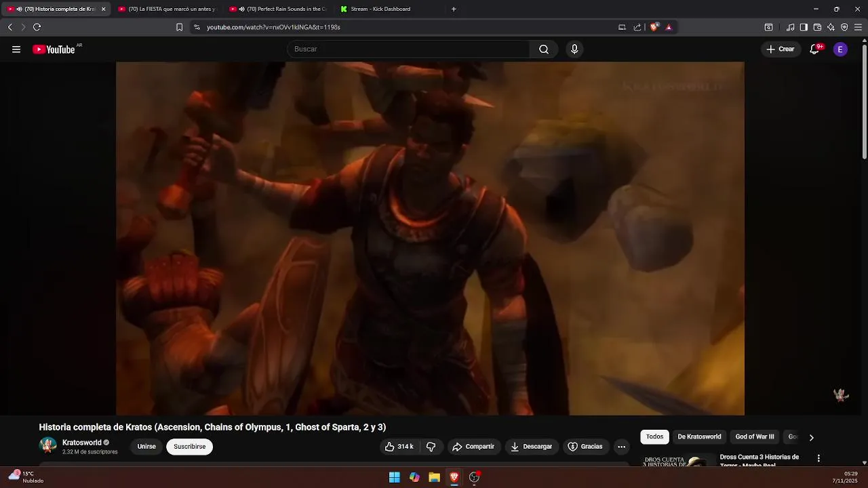
Task: Show more filter chips with right arrow
Action: tap(811, 437)
